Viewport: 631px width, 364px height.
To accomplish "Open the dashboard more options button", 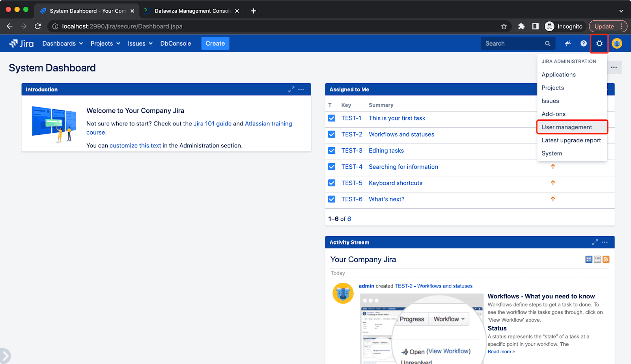I will tap(614, 67).
